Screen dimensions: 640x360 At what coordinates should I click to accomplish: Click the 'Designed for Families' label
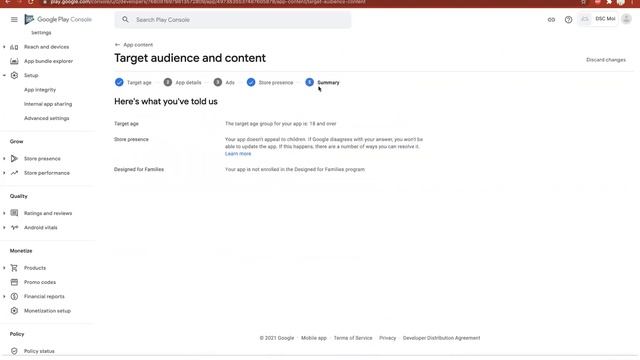[139, 169]
